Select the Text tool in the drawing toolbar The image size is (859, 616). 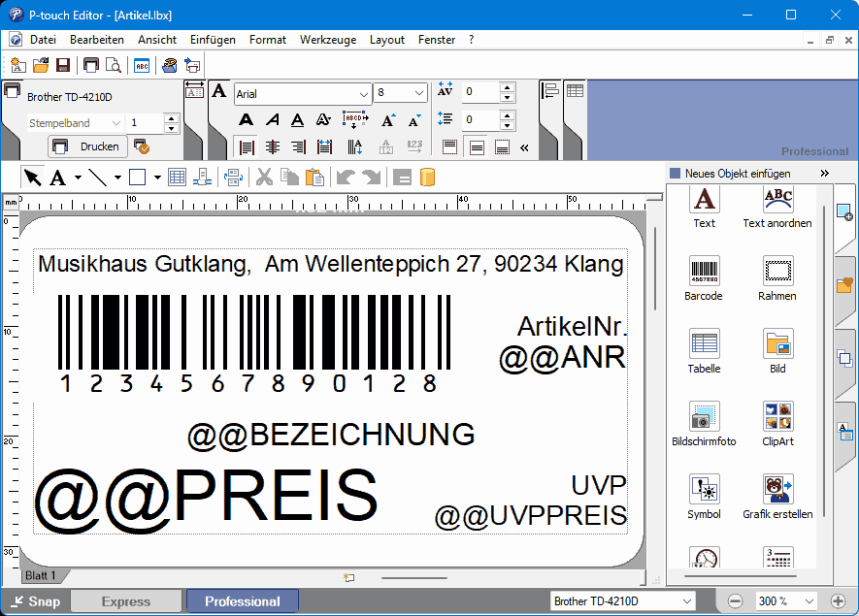57,177
